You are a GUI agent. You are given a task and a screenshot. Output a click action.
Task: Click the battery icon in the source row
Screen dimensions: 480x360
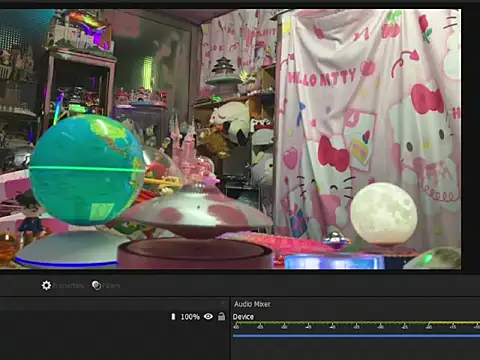[173, 316]
